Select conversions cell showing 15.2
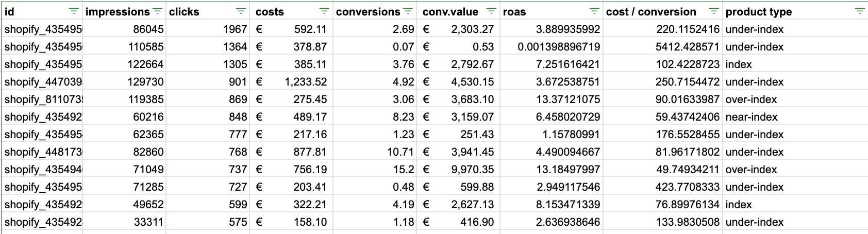This screenshot has width=868, height=234. [x=375, y=170]
